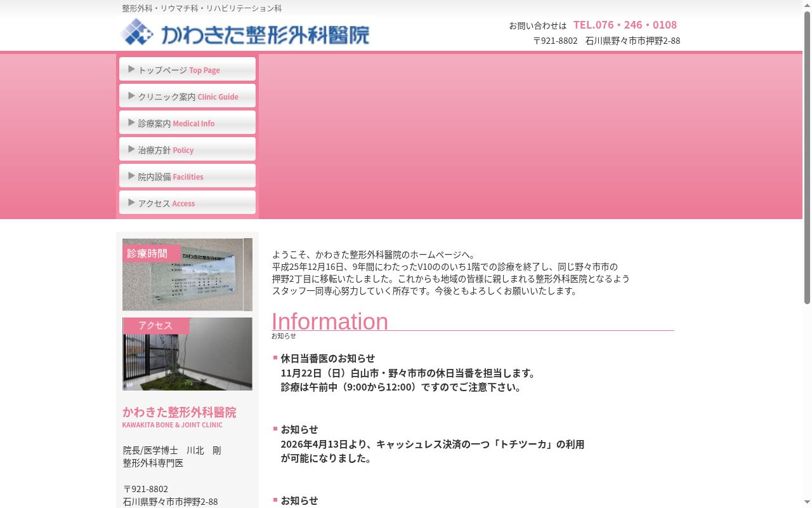Open the アクセス Access menu item
Viewport: 812px width, 508px height.
[x=187, y=203]
